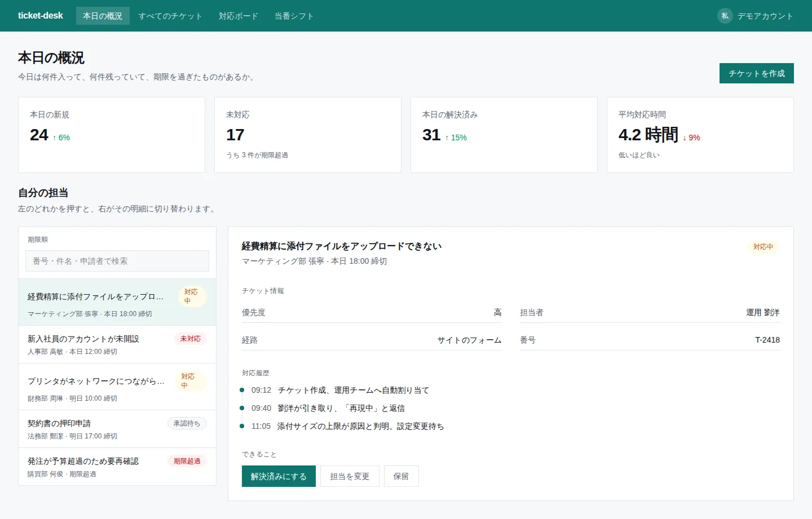Click 期限超過 badge on 発注 ticket
The width and height of the screenshot is (812, 519).
187,461
